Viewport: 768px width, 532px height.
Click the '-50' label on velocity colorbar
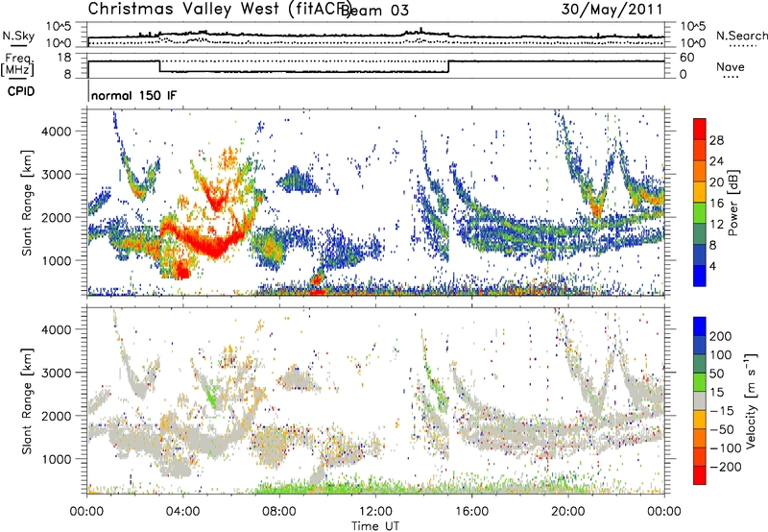tap(722, 429)
